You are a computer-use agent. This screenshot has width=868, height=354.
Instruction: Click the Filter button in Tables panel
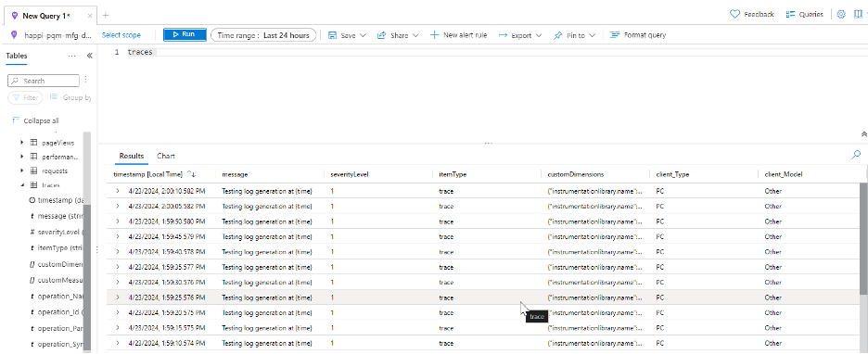(x=25, y=98)
